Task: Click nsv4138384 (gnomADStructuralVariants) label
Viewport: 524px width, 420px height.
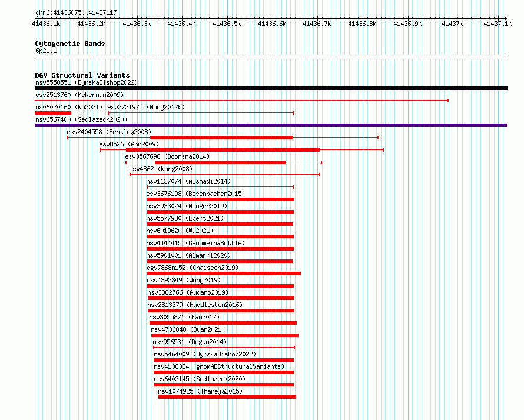Action: tap(219, 366)
